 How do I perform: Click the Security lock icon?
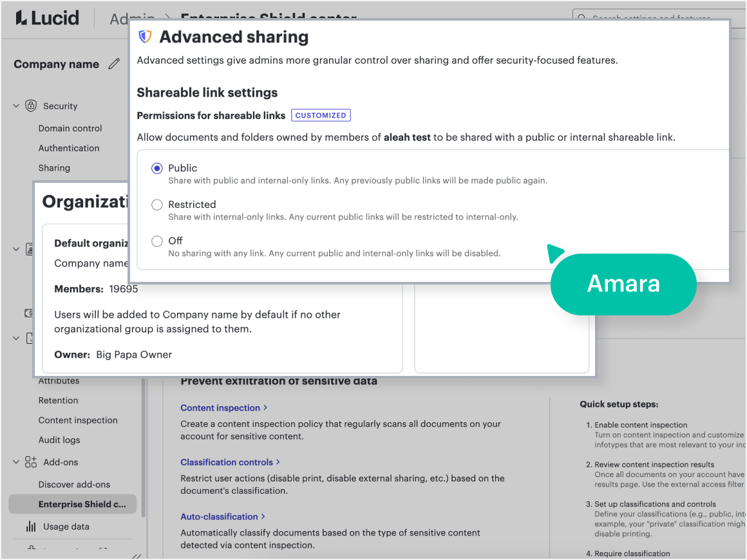pos(31,106)
